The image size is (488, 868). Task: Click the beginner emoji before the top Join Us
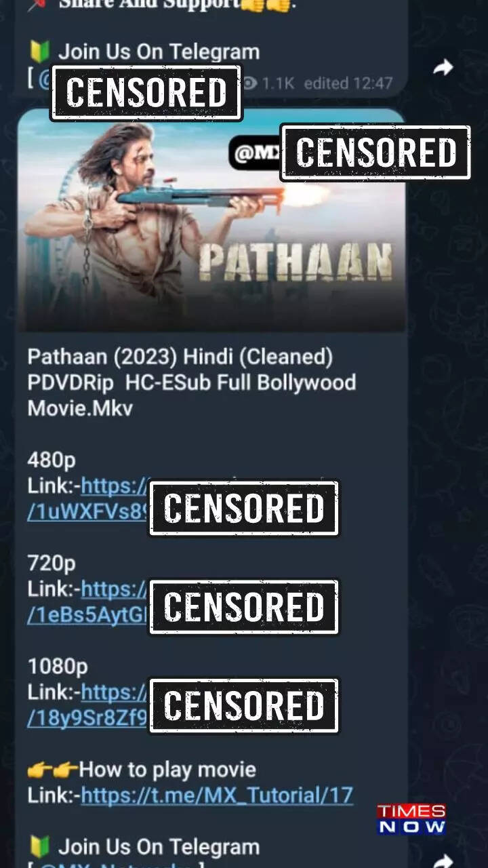coord(39,52)
